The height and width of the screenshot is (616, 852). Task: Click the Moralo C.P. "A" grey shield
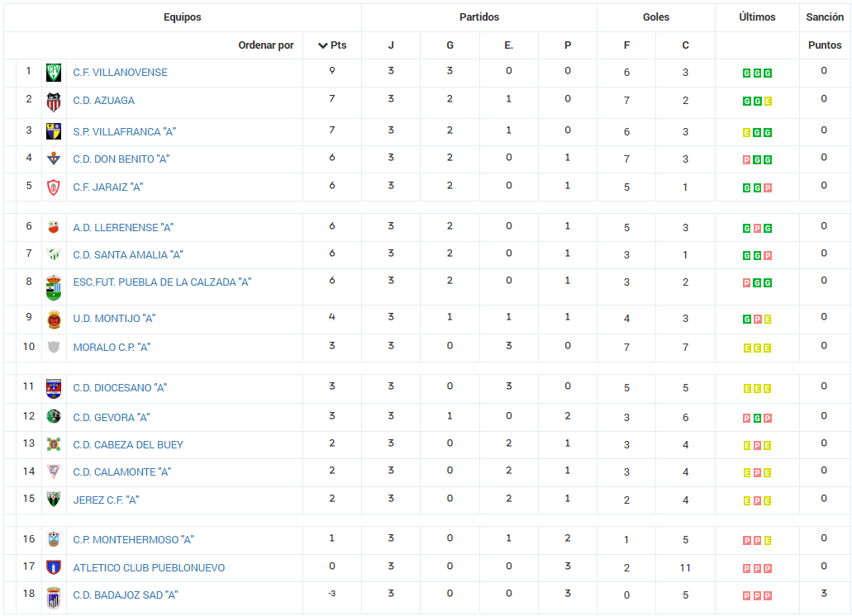point(53,347)
